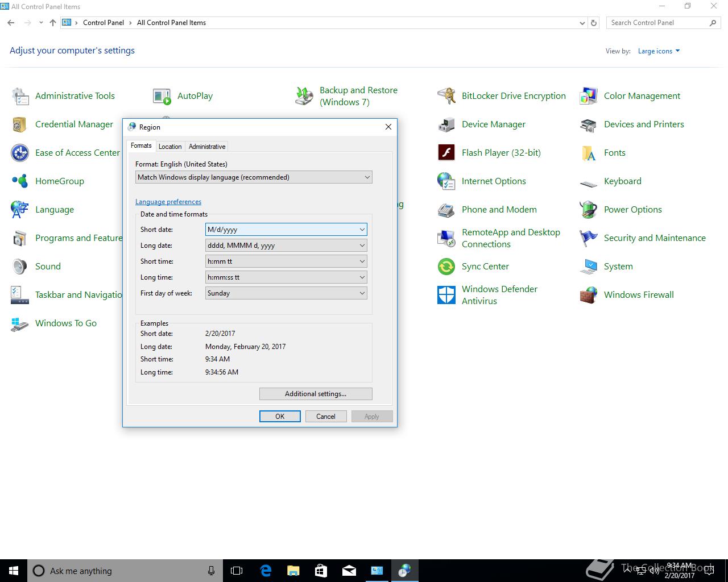
Task: Open the Windows Firewall icon
Action: (589, 295)
